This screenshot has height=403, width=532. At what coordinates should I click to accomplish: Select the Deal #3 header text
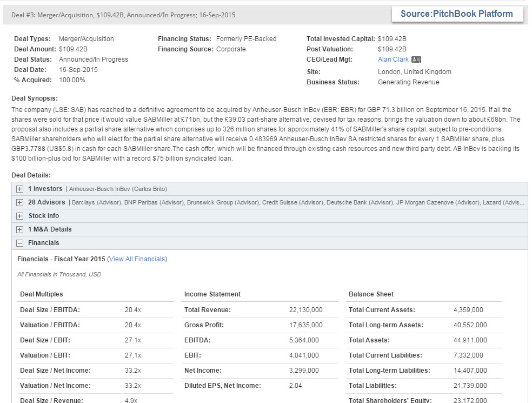pos(123,15)
